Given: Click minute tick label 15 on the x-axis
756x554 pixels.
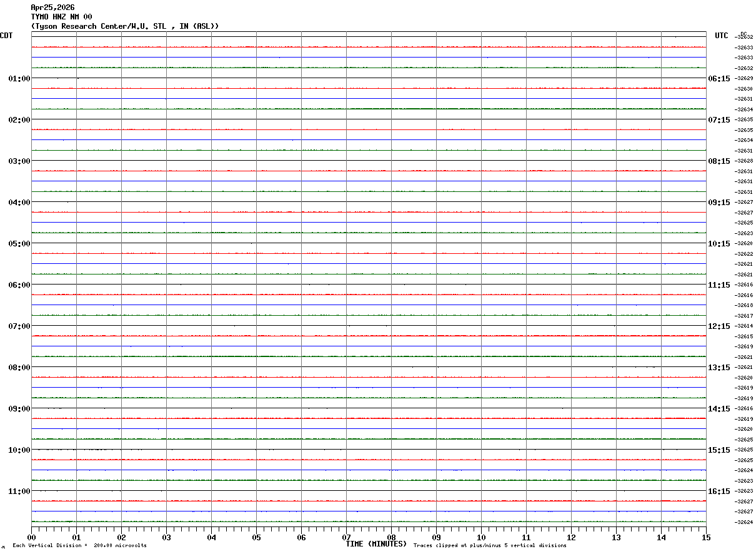Looking at the screenshot, I should (x=706, y=537).
